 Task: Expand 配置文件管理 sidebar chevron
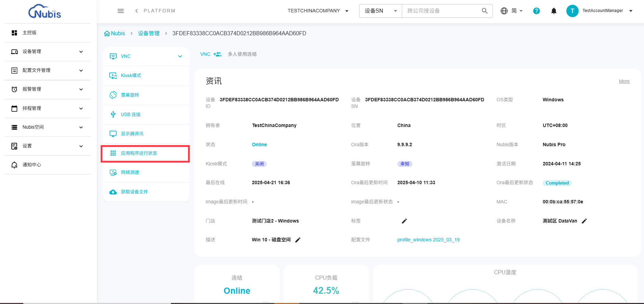(81, 71)
